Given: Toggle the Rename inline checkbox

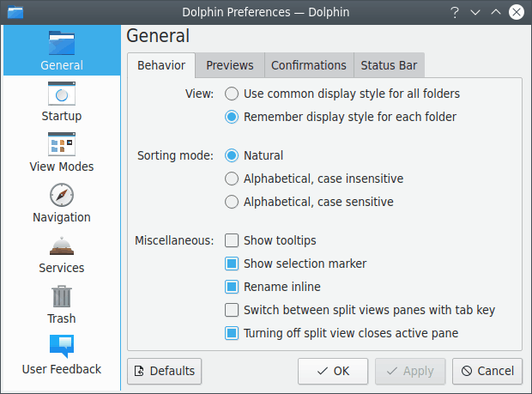Looking at the screenshot, I should coord(232,287).
